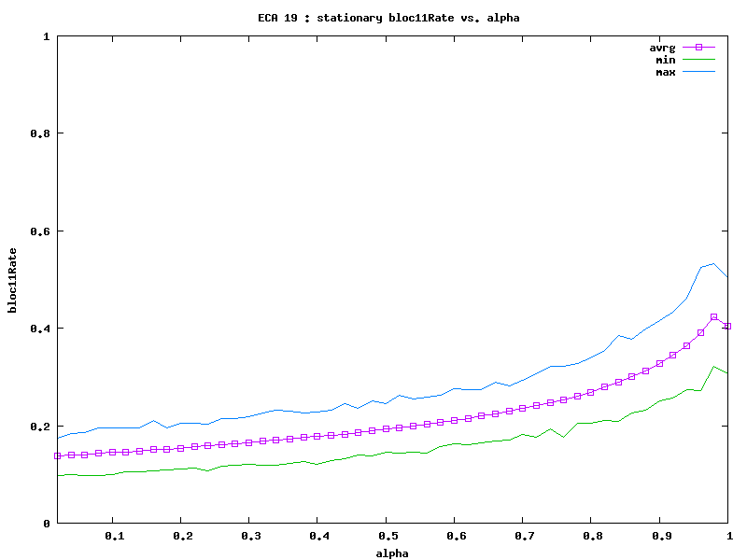Image resolution: width=747 pixels, height=560 pixels.
Task: Click the 'alpha' x-axis label
Action: point(392,553)
